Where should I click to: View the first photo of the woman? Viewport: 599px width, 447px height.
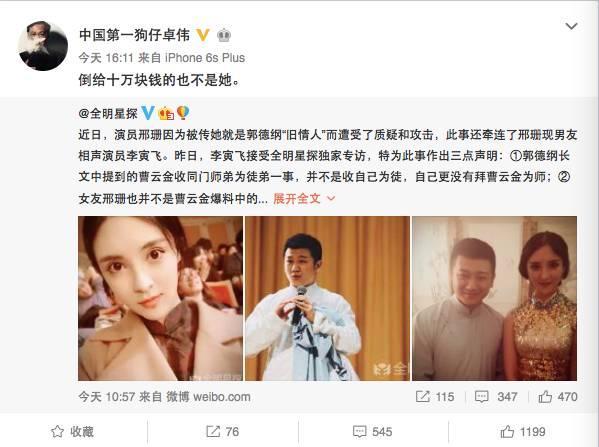coord(160,298)
